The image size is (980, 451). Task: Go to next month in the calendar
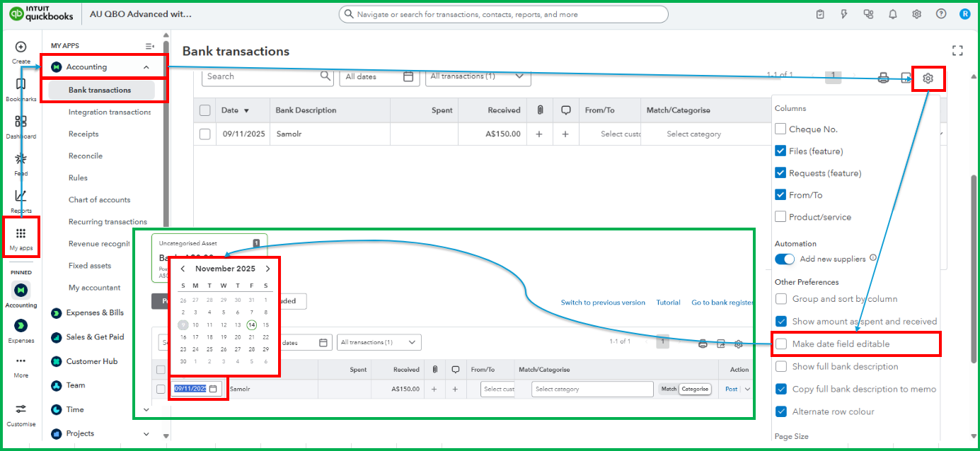click(267, 269)
